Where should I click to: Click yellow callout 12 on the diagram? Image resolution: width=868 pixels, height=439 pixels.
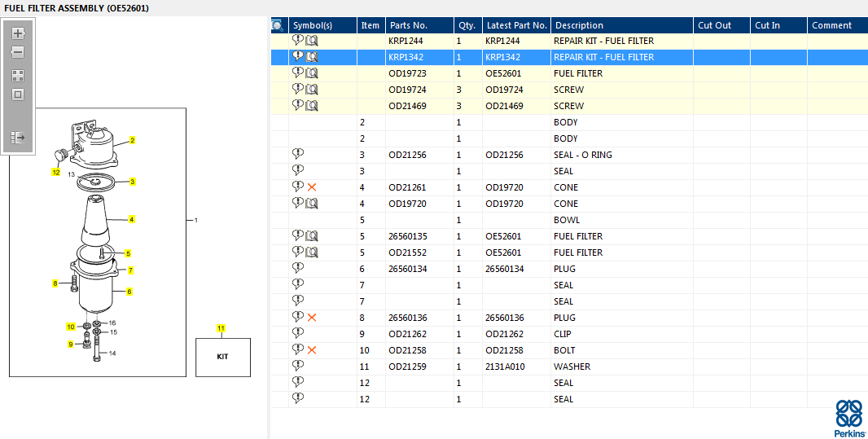click(56, 172)
